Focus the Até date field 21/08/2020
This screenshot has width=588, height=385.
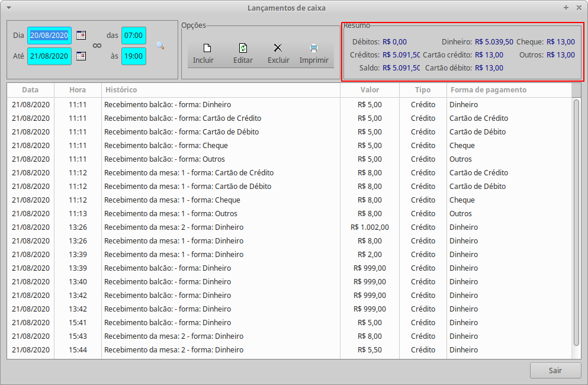pyautogui.click(x=49, y=56)
